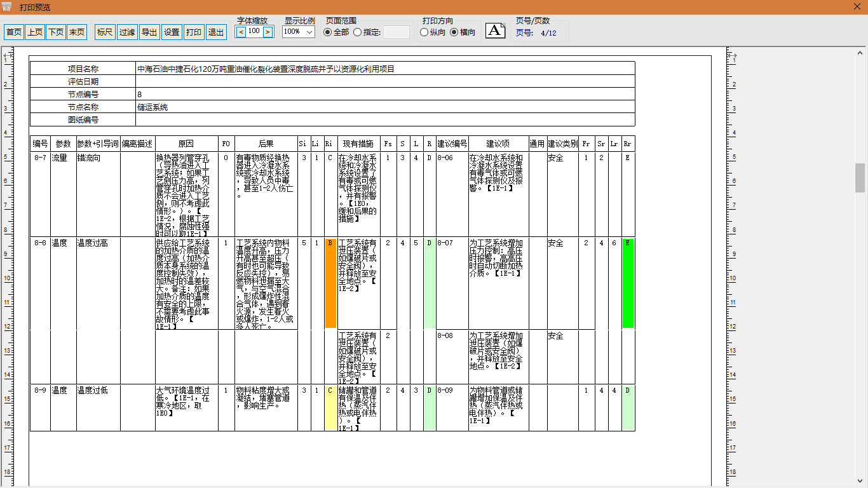Increase font scaling with the > arrow

(x=268, y=32)
